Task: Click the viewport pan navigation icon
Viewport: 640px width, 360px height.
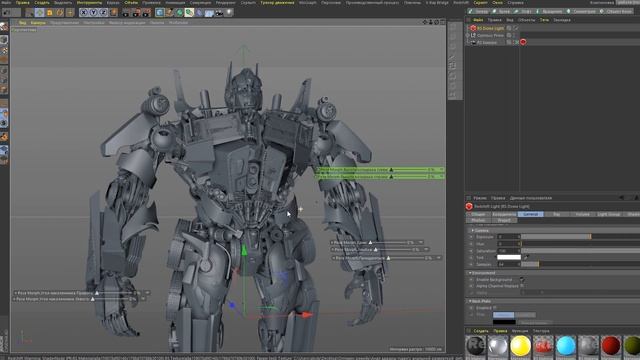Action: point(425,22)
